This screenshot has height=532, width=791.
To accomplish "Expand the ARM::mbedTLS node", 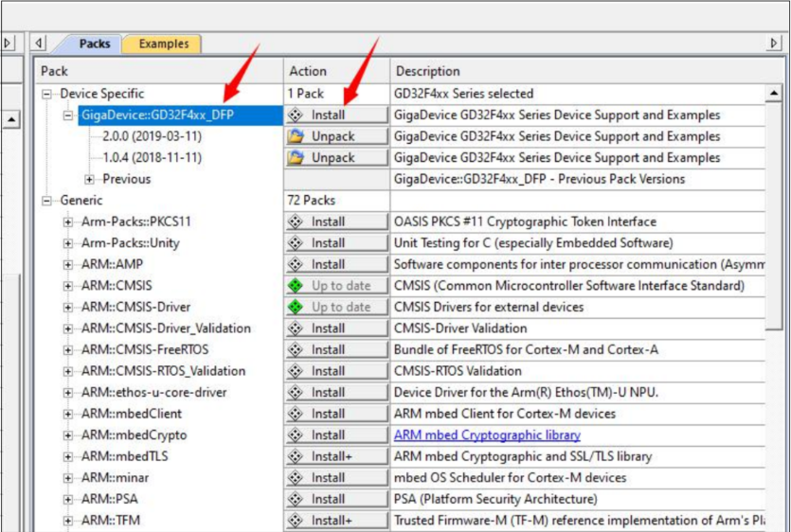I will 67,457.
